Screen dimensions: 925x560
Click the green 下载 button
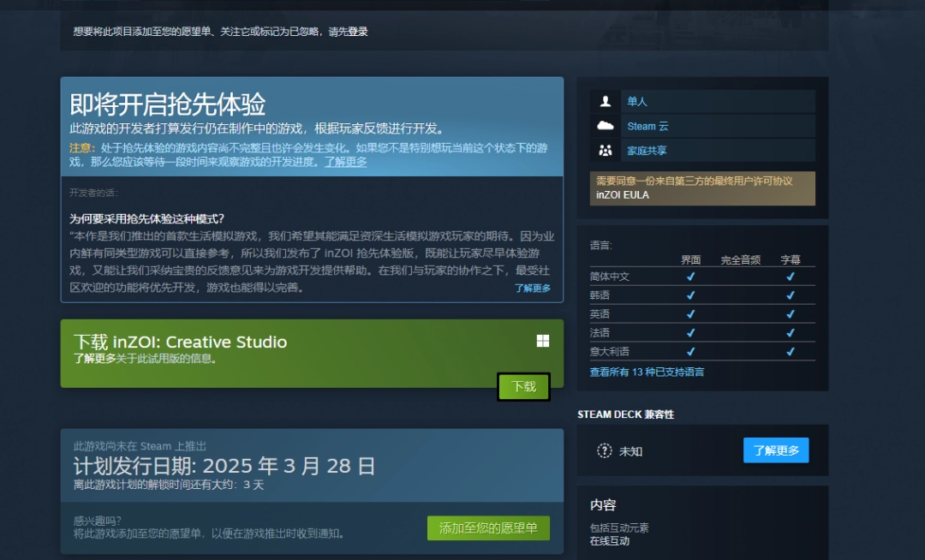coord(523,387)
